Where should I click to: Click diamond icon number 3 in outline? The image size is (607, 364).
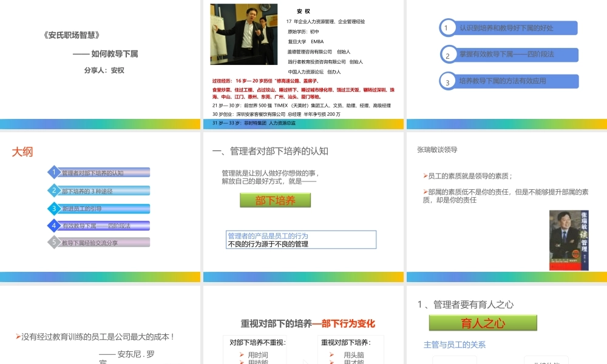(x=54, y=209)
